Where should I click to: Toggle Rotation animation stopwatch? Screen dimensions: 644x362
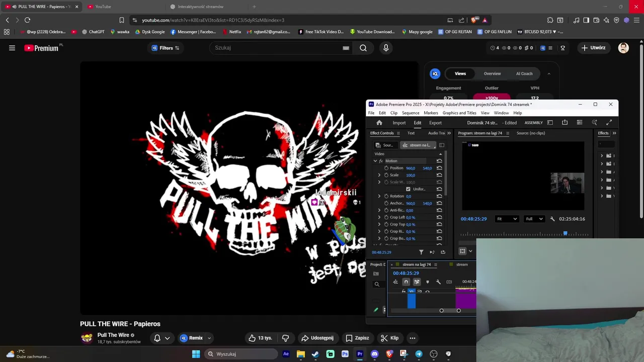point(386,196)
